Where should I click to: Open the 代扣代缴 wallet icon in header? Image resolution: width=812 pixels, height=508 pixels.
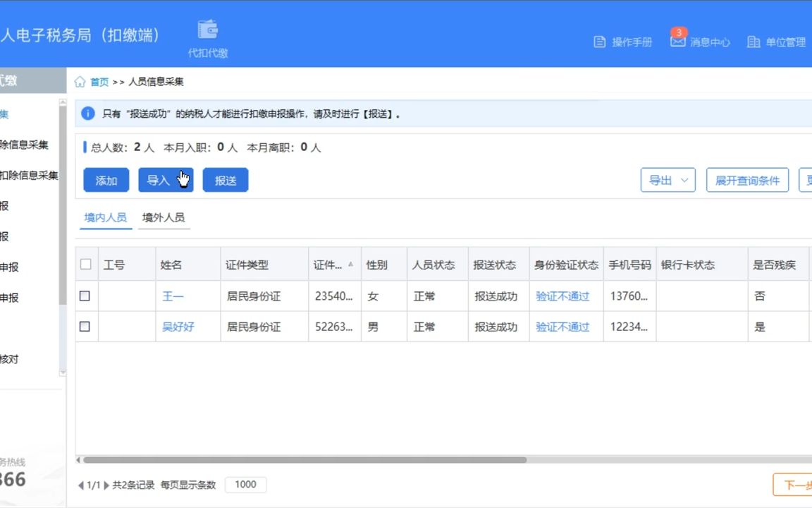[207, 30]
